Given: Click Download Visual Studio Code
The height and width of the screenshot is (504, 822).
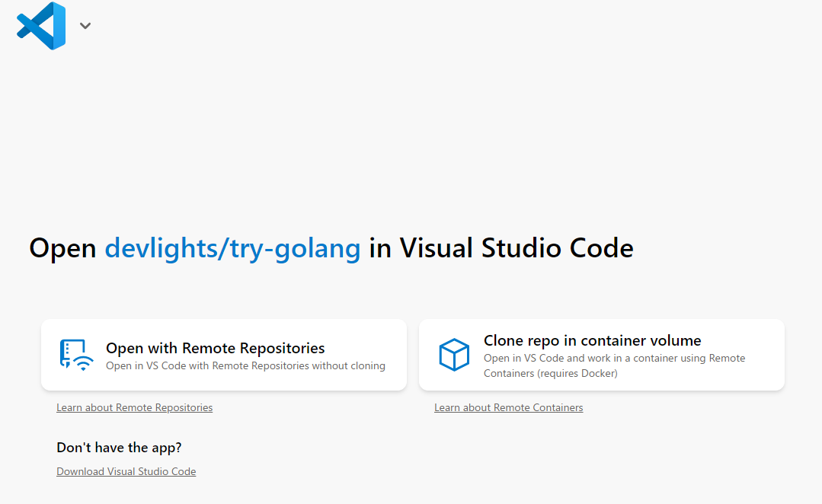Looking at the screenshot, I should [126, 471].
